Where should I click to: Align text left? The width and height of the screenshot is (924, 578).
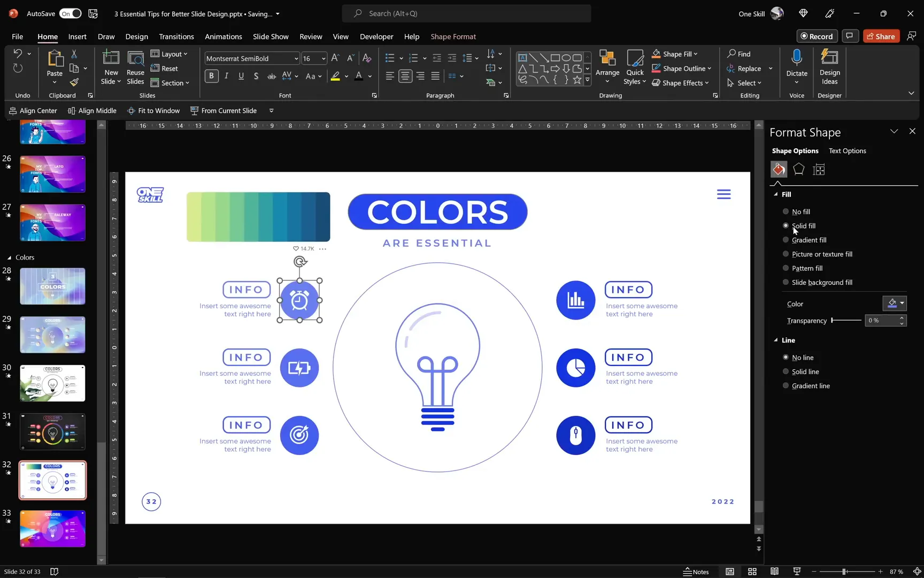(x=390, y=76)
